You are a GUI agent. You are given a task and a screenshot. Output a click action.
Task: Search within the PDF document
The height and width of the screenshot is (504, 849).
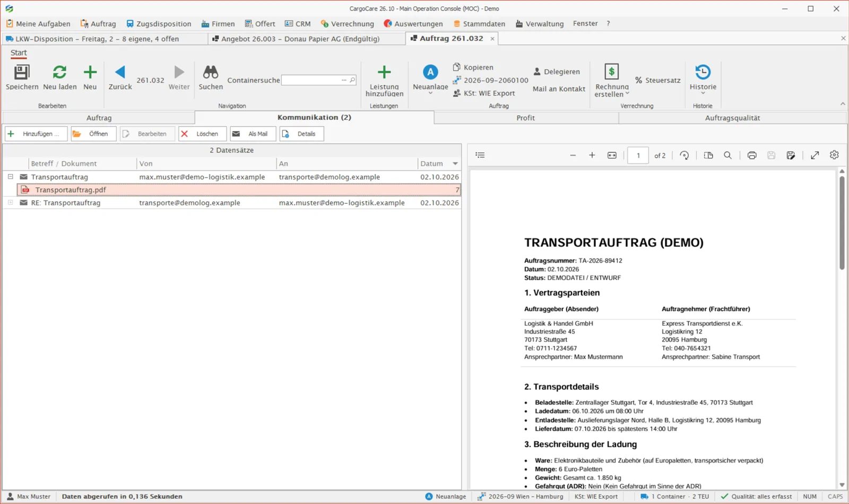(x=727, y=155)
